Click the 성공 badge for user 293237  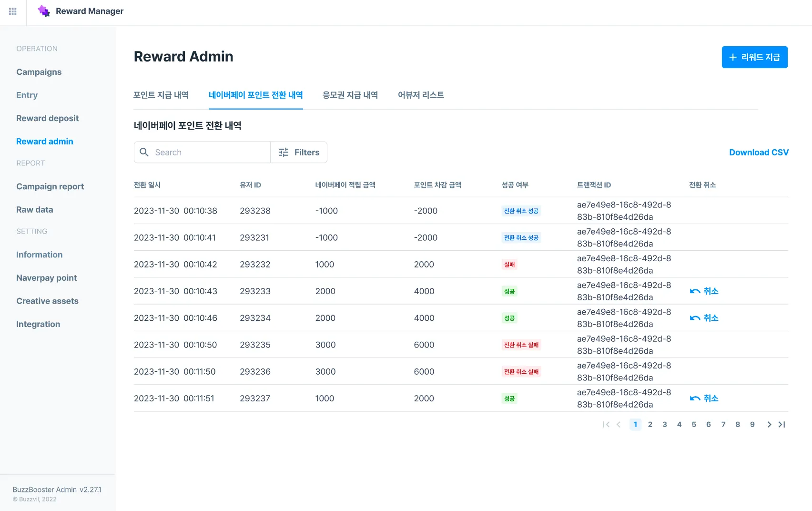pos(509,398)
